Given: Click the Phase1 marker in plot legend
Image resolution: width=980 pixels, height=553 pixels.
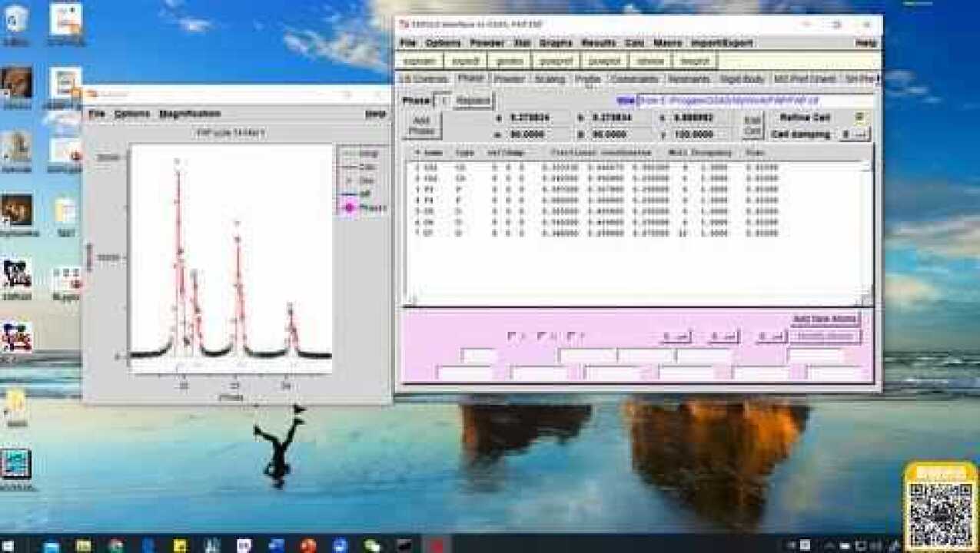Looking at the screenshot, I should tap(350, 208).
